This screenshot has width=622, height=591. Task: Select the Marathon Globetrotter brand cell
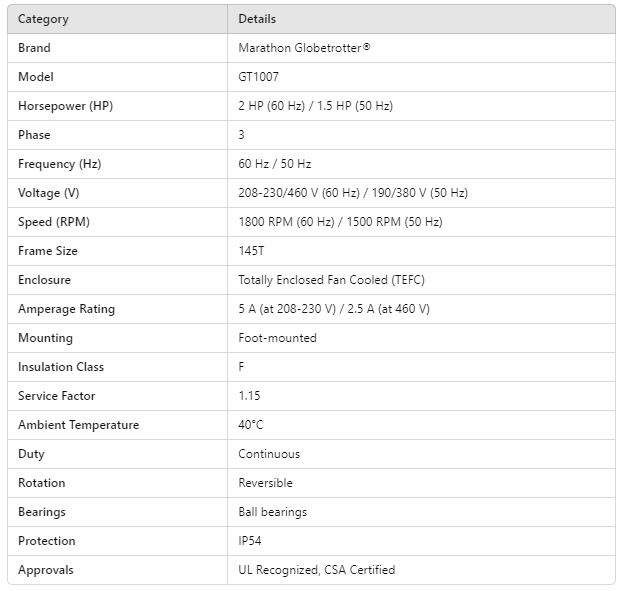[x=304, y=48]
